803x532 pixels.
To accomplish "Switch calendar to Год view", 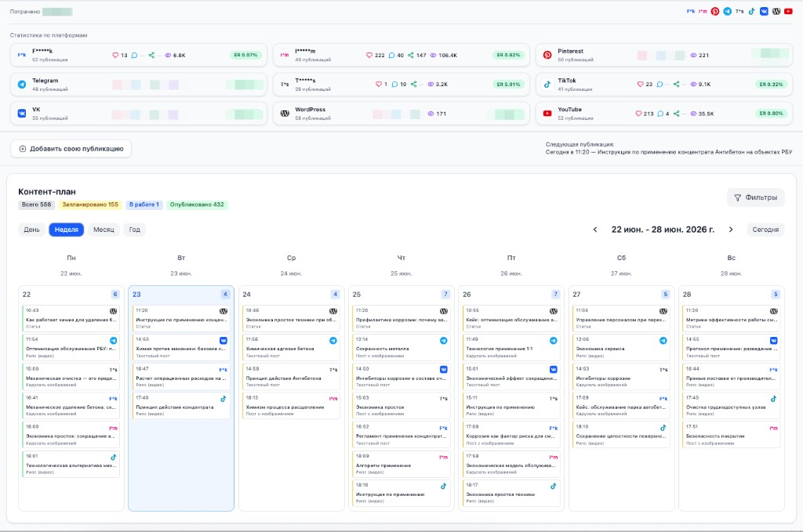I will [135, 230].
